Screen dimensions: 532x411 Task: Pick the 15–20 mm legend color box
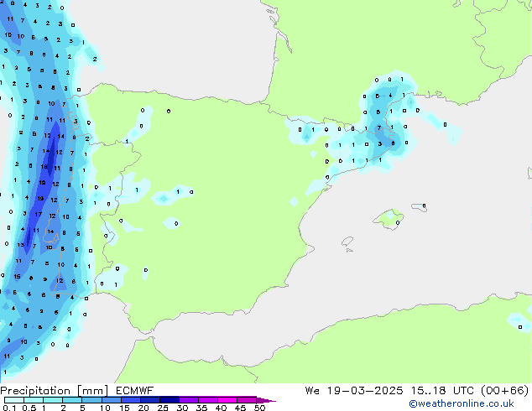[130, 400]
